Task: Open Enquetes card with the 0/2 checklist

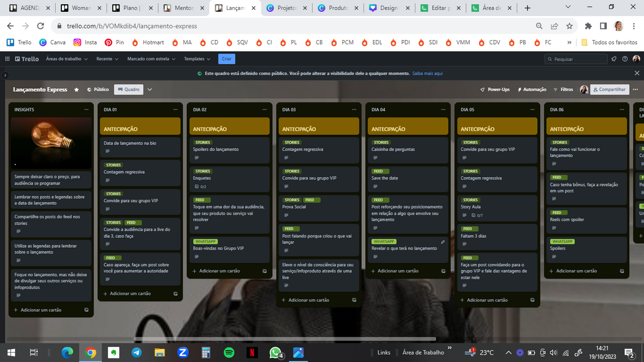Action: click(x=229, y=181)
